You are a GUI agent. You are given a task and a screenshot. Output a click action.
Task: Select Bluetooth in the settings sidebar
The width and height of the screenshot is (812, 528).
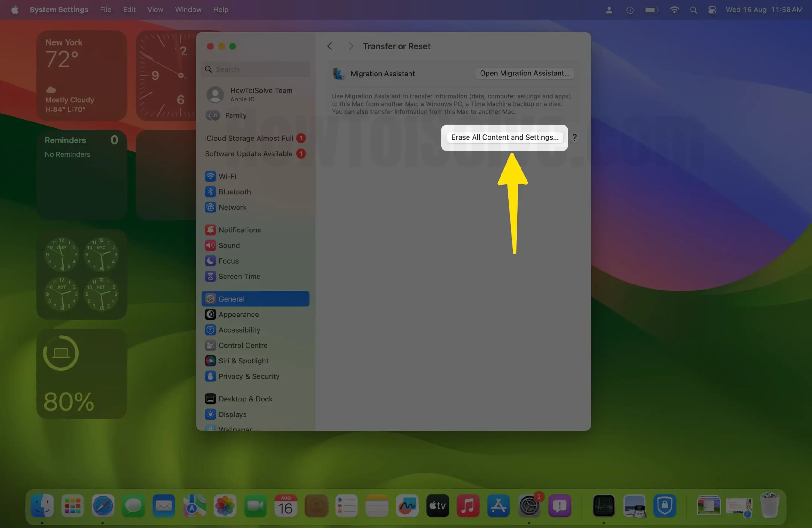[234, 192]
